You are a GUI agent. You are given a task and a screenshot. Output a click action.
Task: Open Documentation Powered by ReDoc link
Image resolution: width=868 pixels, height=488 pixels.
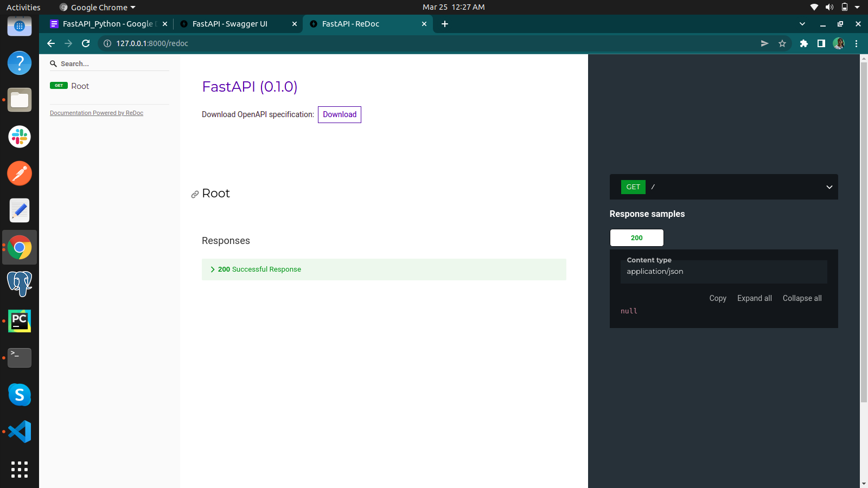[96, 113]
